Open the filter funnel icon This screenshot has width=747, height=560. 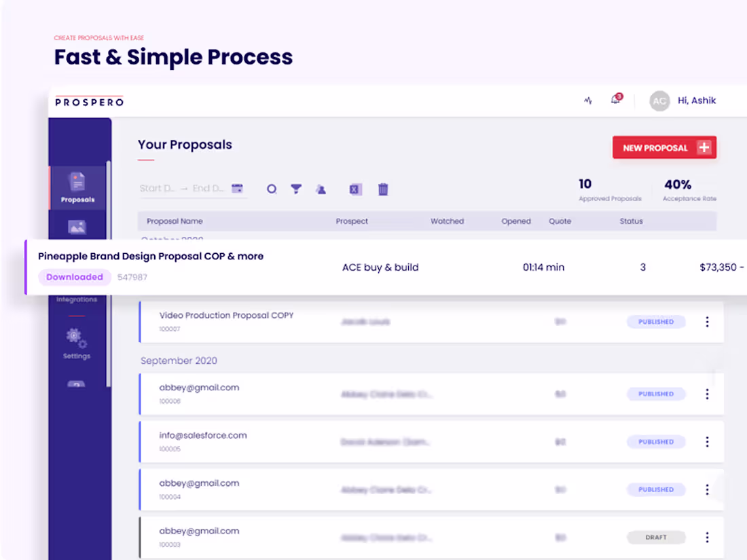tap(296, 189)
